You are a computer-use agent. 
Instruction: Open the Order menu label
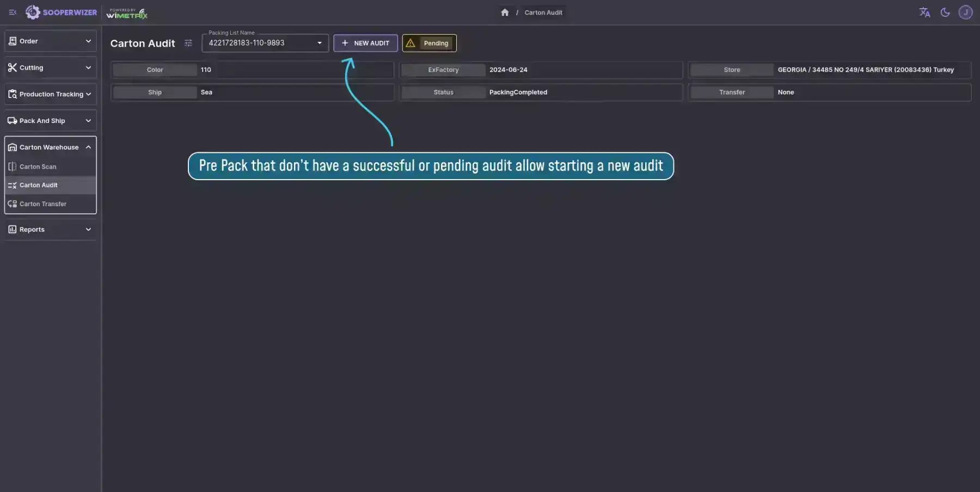[x=29, y=41]
